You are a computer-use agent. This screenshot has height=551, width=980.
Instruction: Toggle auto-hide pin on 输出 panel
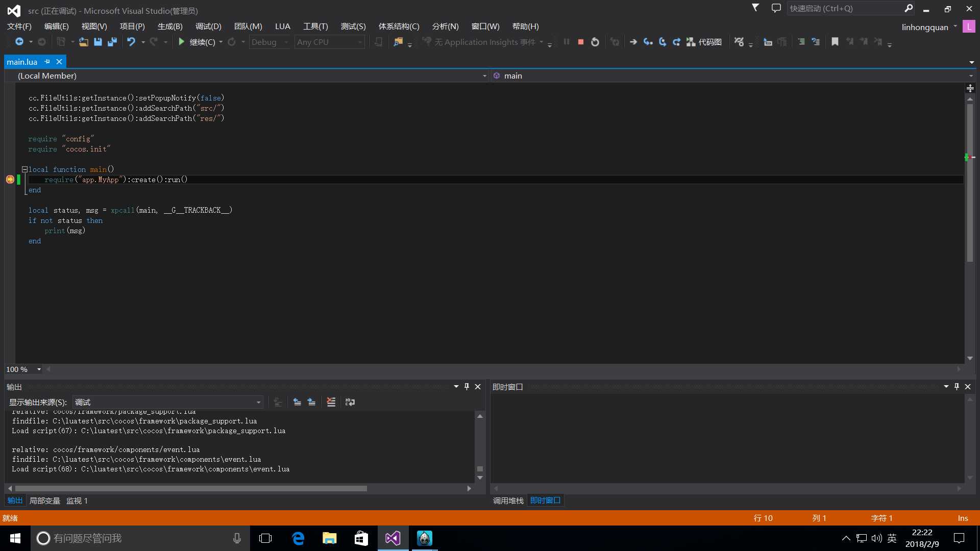coord(467,387)
